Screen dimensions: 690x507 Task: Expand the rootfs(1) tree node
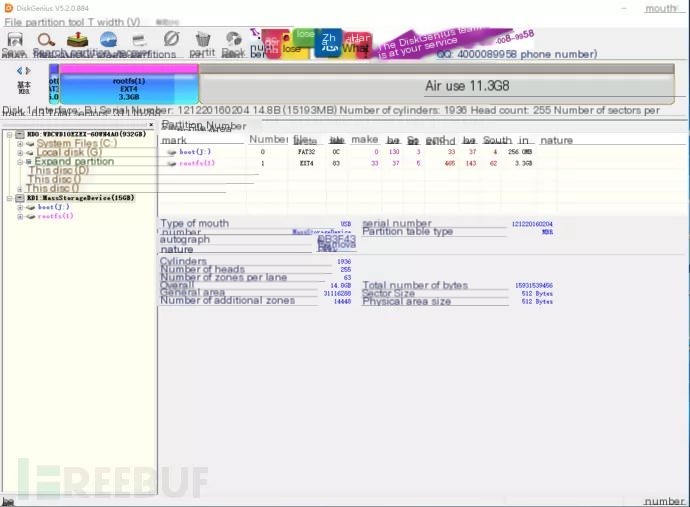20,217
